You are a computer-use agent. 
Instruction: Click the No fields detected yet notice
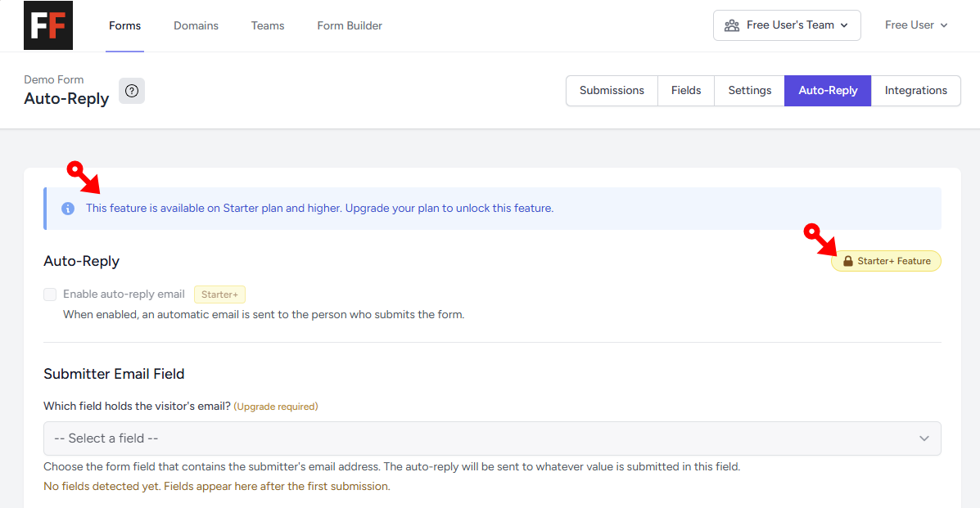tap(217, 486)
